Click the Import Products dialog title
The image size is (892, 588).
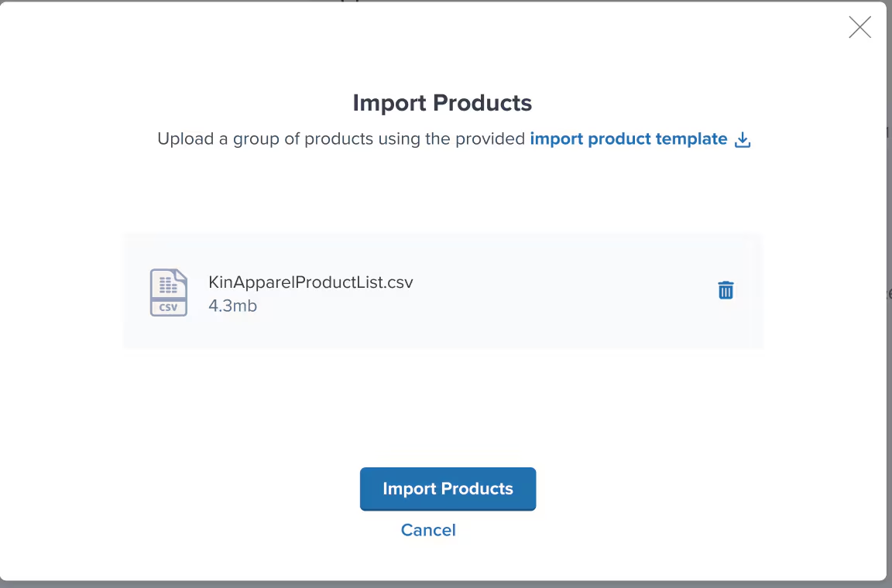(x=442, y=102)
